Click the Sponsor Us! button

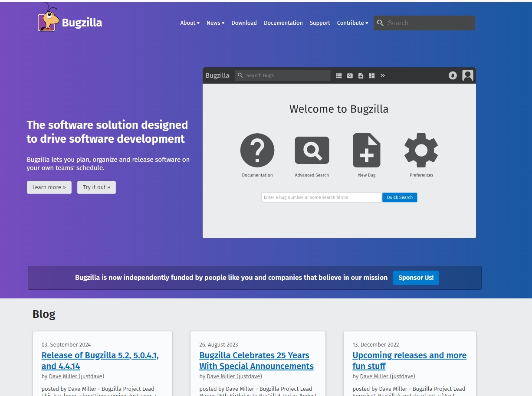coord(416,278)
